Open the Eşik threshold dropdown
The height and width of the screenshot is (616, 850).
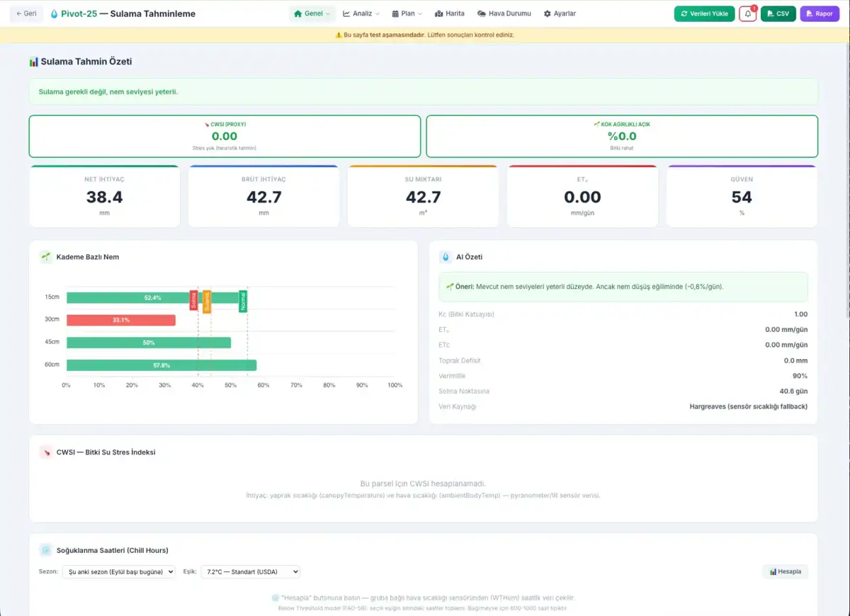251,571
